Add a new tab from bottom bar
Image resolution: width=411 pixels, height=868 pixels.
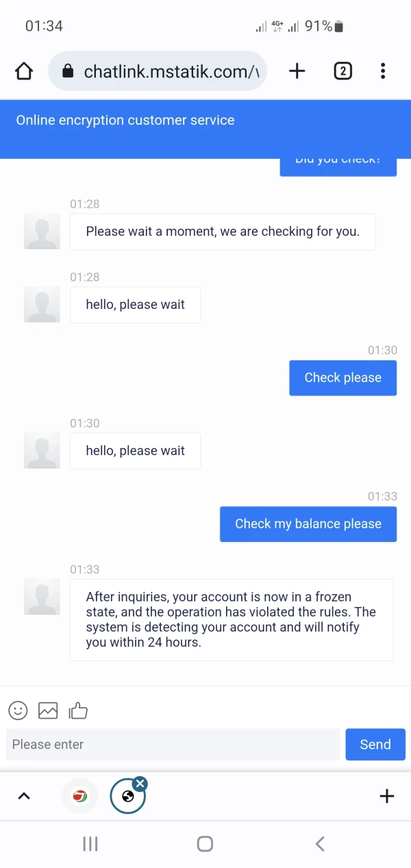pos(387,795)
